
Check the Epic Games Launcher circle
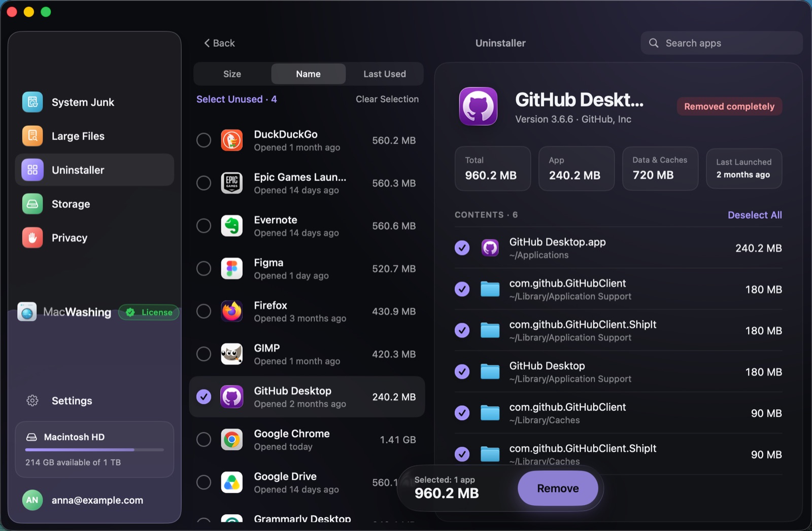[x=204, y=183]
